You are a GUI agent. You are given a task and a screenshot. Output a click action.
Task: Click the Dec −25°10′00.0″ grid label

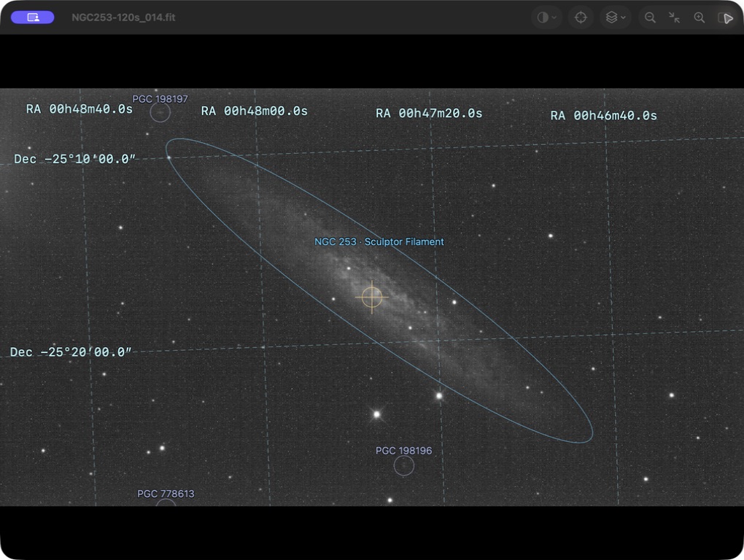point(74,159)
